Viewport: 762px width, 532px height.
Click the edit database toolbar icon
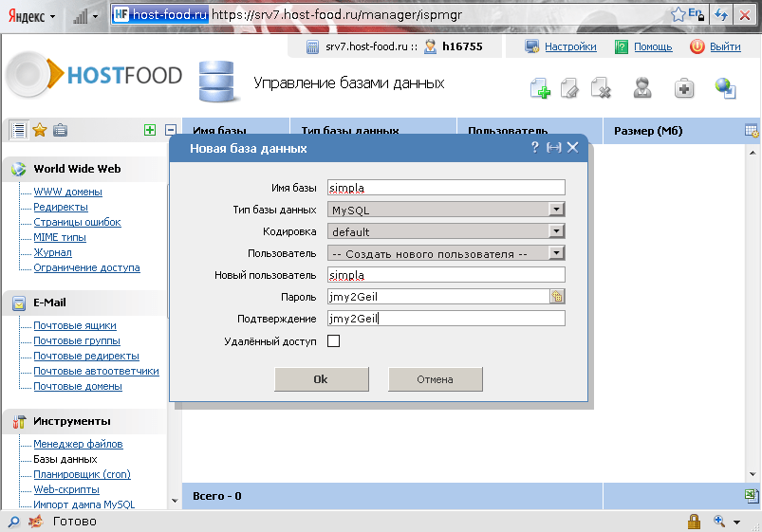[569, 88]
